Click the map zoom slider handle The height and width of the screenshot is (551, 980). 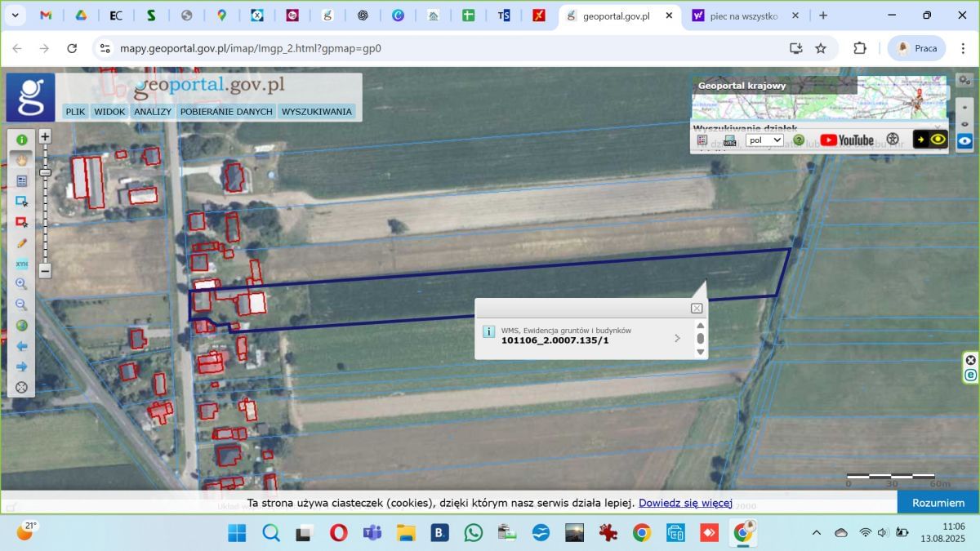pos(45,172)
